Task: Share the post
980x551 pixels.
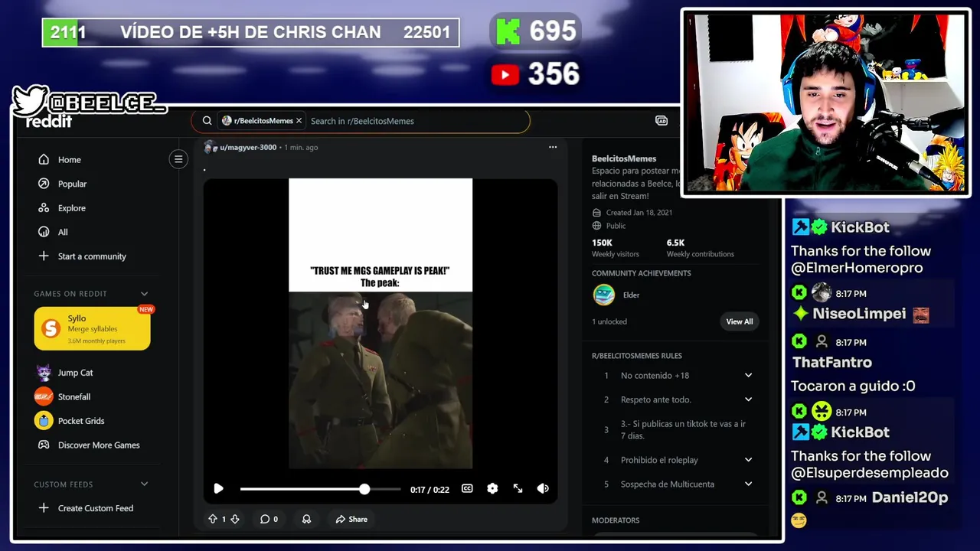Action: coord(351,519)
